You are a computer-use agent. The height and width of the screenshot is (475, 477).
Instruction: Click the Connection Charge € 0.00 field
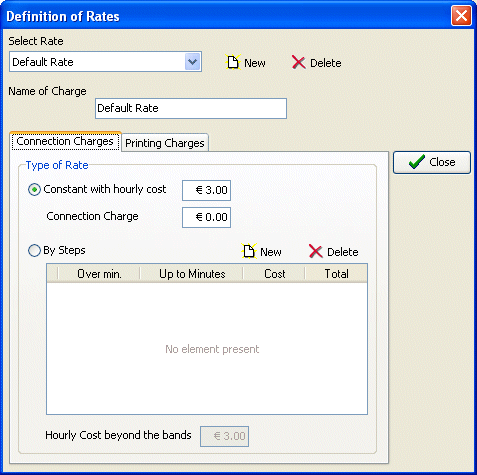pyautogui.click(x=206, y=217)
